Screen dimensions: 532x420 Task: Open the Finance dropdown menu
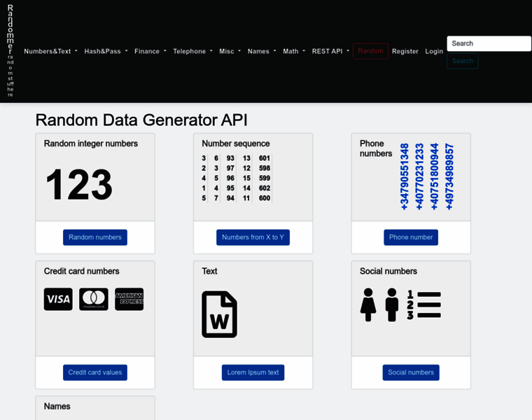[x=150, y=51]
